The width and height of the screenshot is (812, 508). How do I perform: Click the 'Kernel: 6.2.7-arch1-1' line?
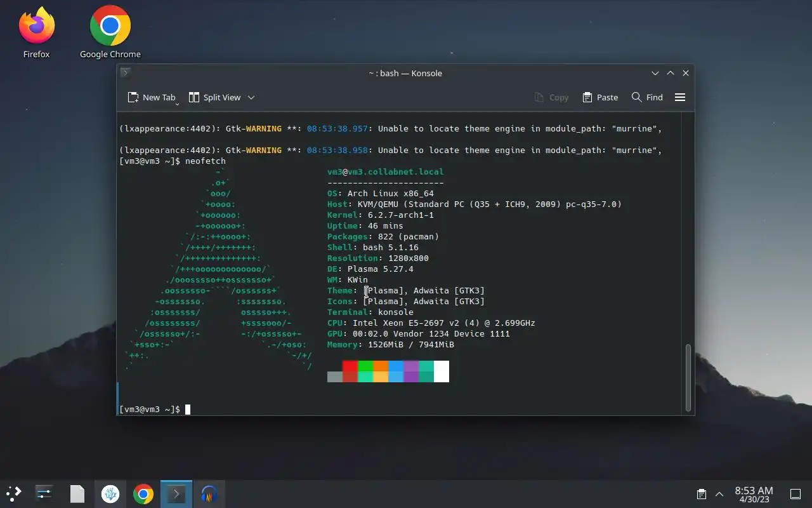(x=381, y=215)
